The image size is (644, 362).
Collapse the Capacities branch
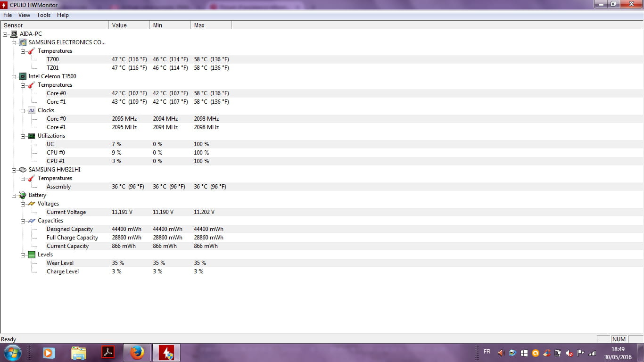(23, 221)
